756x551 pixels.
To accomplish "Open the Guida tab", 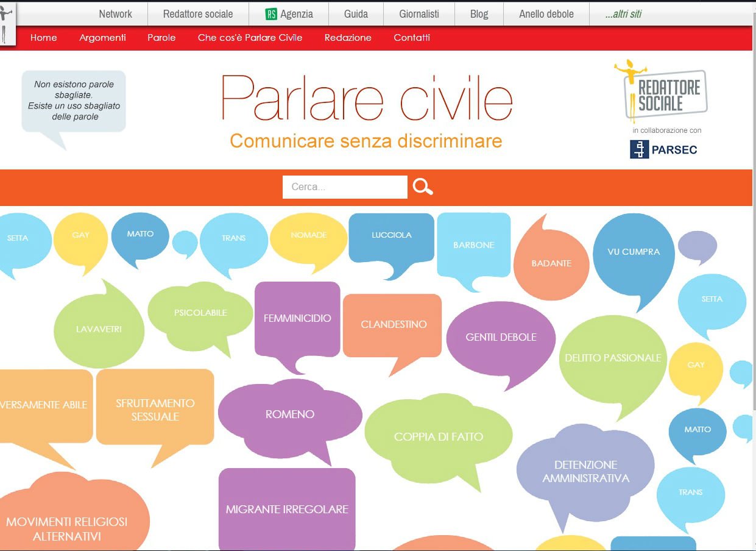I will [356, 14].
